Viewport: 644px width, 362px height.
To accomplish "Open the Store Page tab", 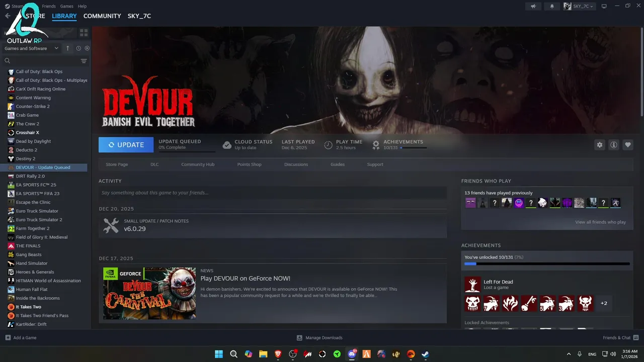I will [117, 164].
